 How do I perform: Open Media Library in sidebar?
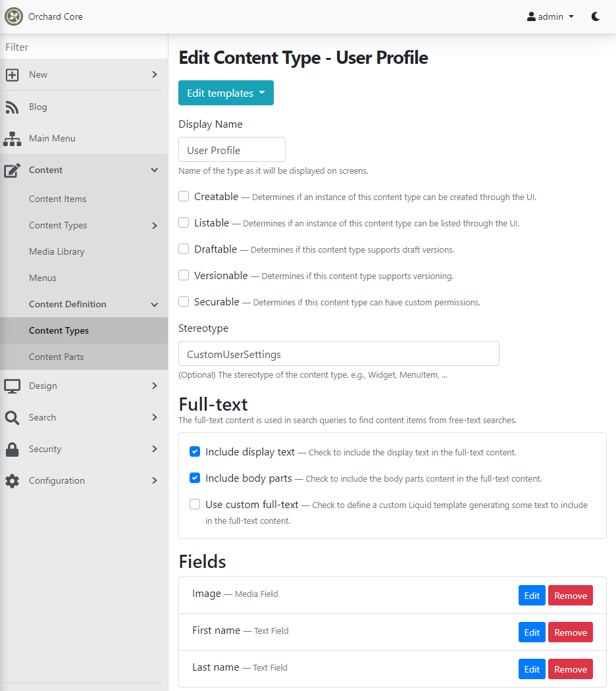pyautogui.click(x=84, y=251)
